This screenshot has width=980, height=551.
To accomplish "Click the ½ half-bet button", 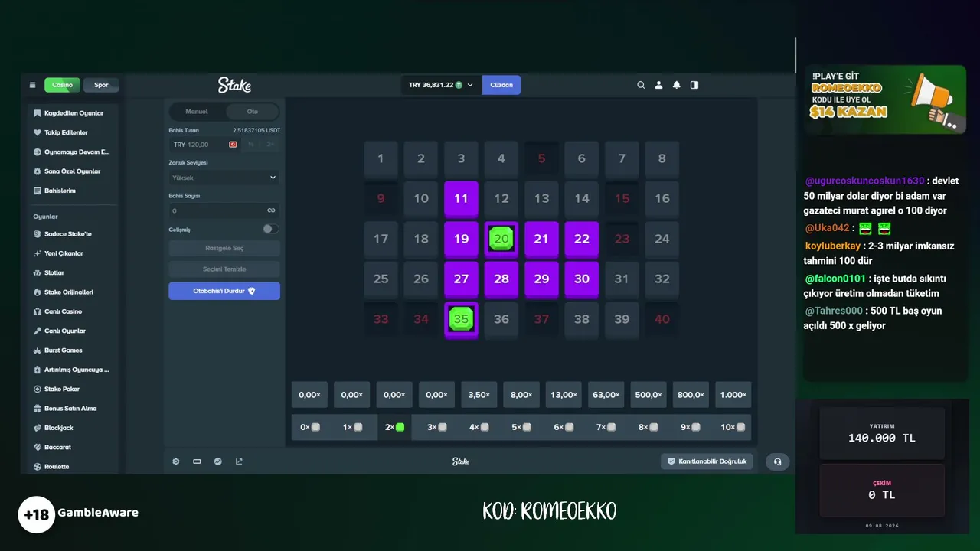I will (x=250, y=145).
